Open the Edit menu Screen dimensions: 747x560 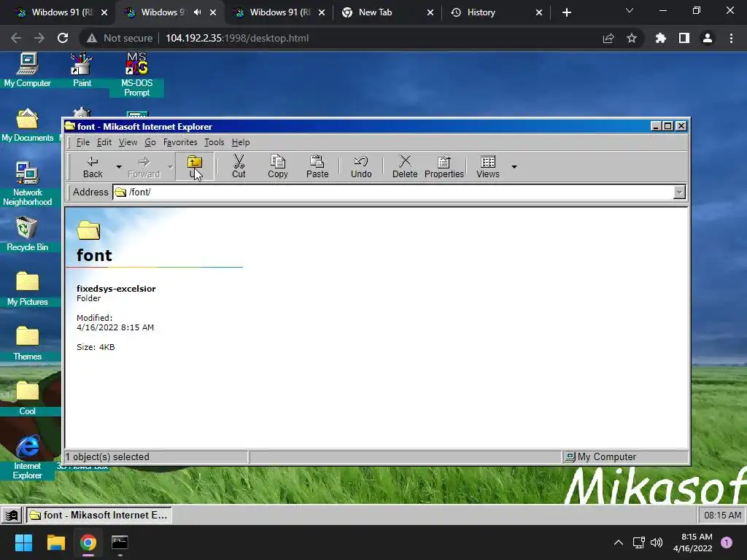[x=104, y=142]
